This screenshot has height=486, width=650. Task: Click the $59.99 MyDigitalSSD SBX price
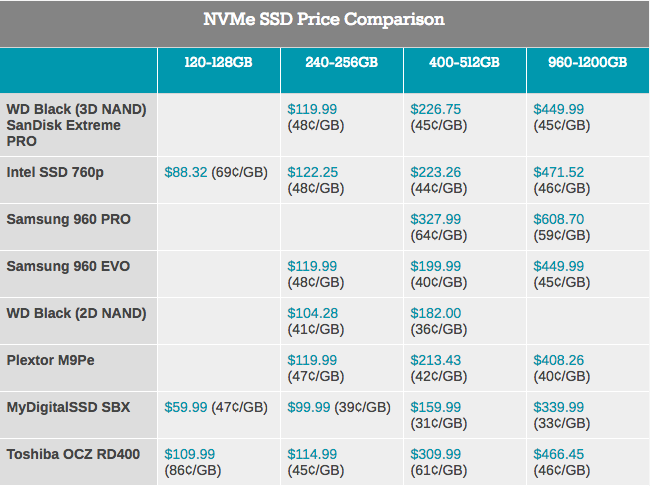[x=185, y=407]
